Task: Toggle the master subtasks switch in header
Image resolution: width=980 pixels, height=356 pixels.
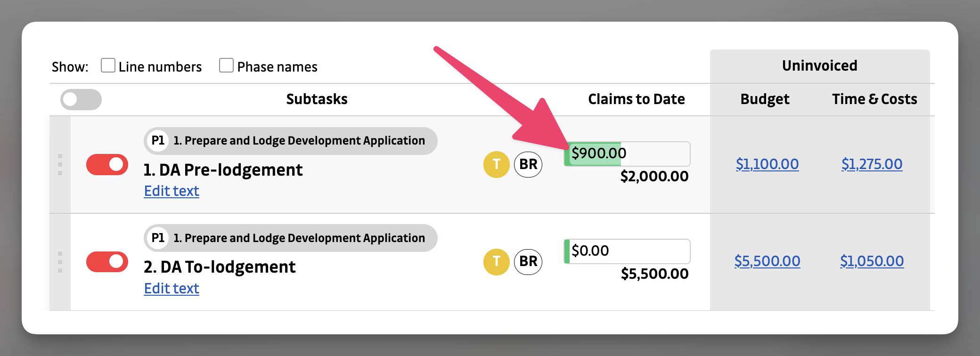Action: tap(81, 99)
